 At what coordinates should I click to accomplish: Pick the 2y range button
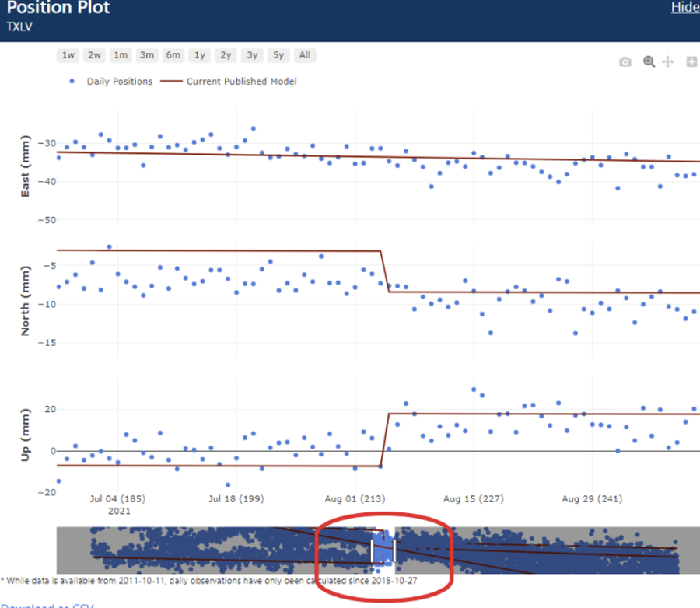226,55
